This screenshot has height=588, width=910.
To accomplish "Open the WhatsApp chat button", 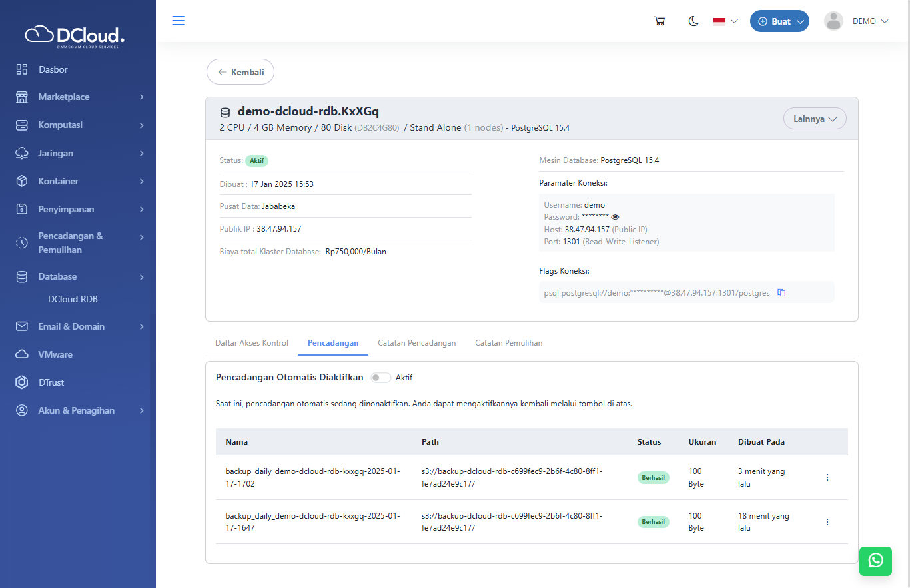I will pyautogui.click(x=875, y=560).
